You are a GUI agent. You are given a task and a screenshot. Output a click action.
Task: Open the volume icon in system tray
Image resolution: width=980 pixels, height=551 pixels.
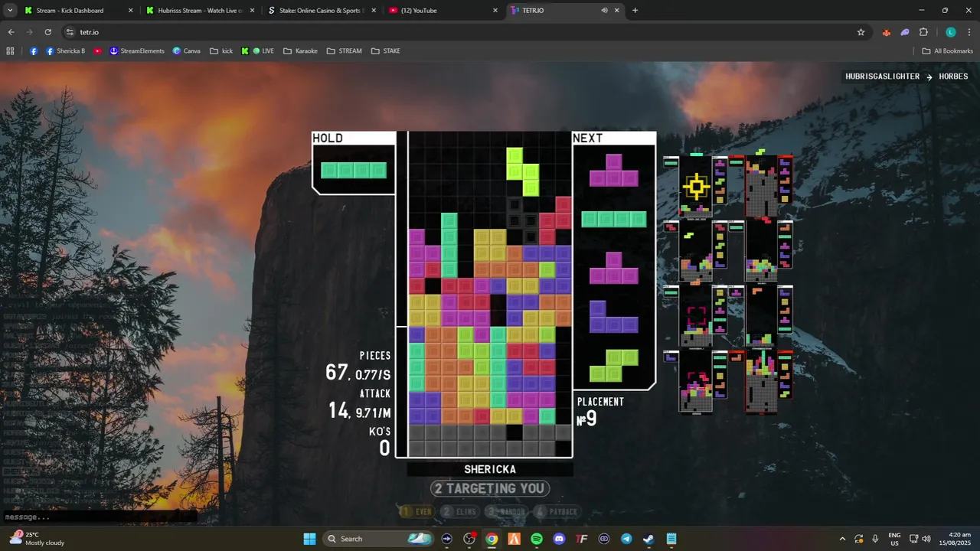click(x=926, y=539)
